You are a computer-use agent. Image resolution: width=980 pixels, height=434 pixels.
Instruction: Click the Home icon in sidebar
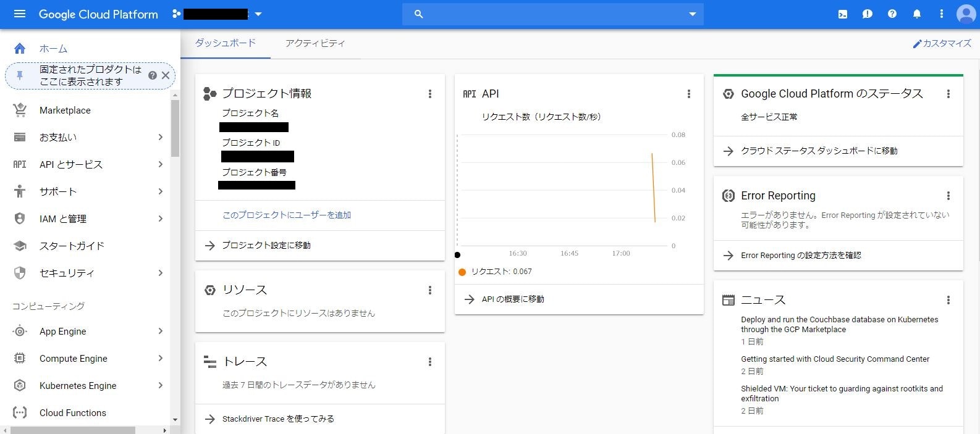pos(20,48)
